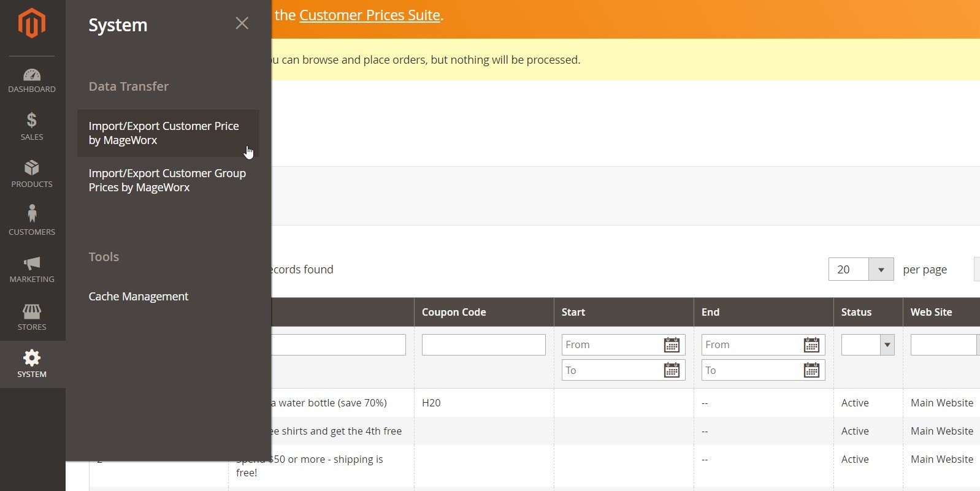This screenshot has height=491, width=980.
Task: Follow the Customer Prices Suite link
Action: coord(370,15)
